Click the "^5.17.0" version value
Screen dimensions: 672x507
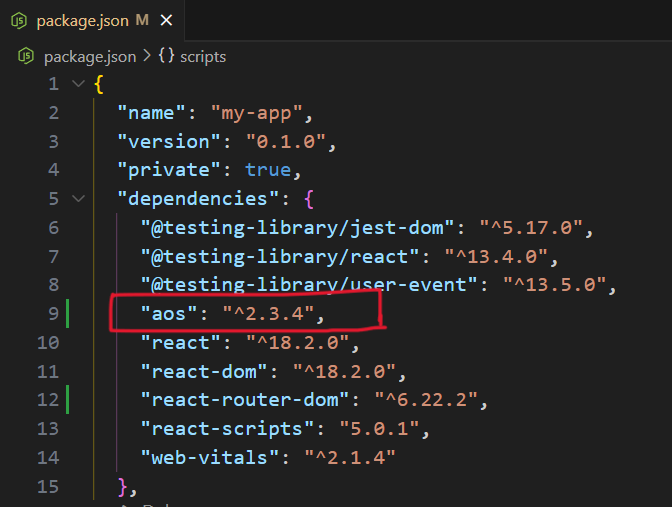click(531, 228)
